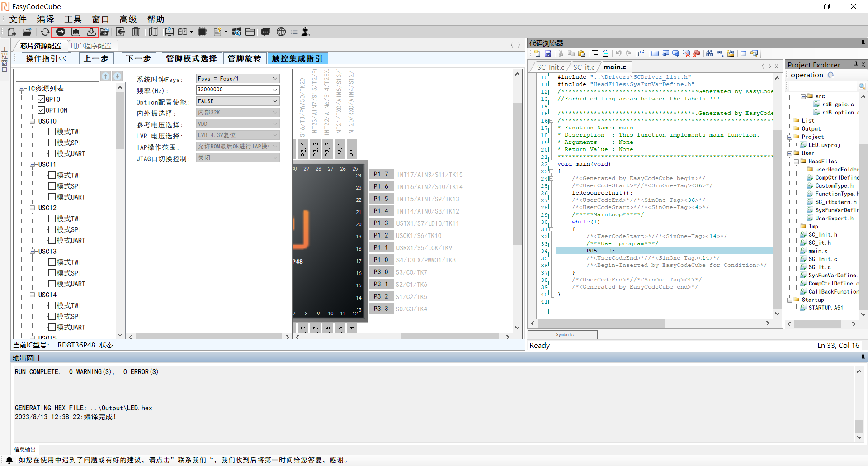Screen dimensions: 868x466
Task: Collapse the USCI0 tree node
Action: pyautogui.click(x=33, y=121)
